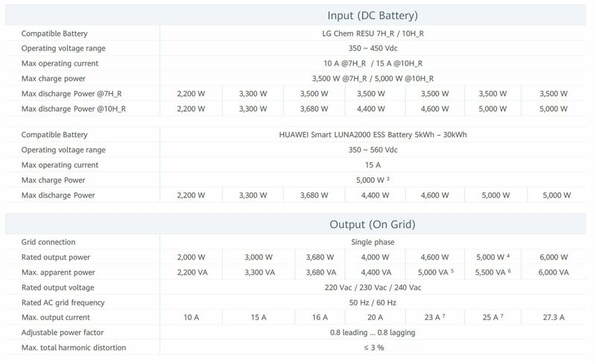Click the Single phase grid connection value
Viewport: 596px width, 364px height.
click(x=372, y=242)
